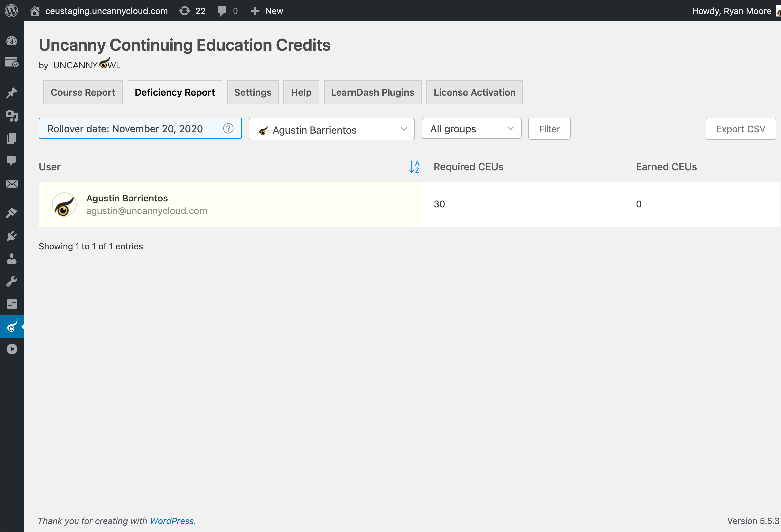Open the Users sidebar icon
781x532 pixels.
12,259
